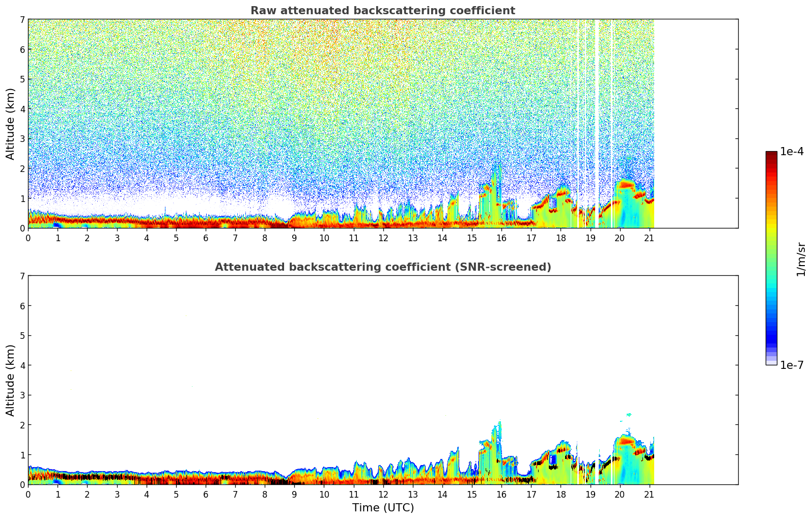Select hour 21 tick on bottom plot
The height and width of the screenshot is (519, 812).
coord(649,494)
